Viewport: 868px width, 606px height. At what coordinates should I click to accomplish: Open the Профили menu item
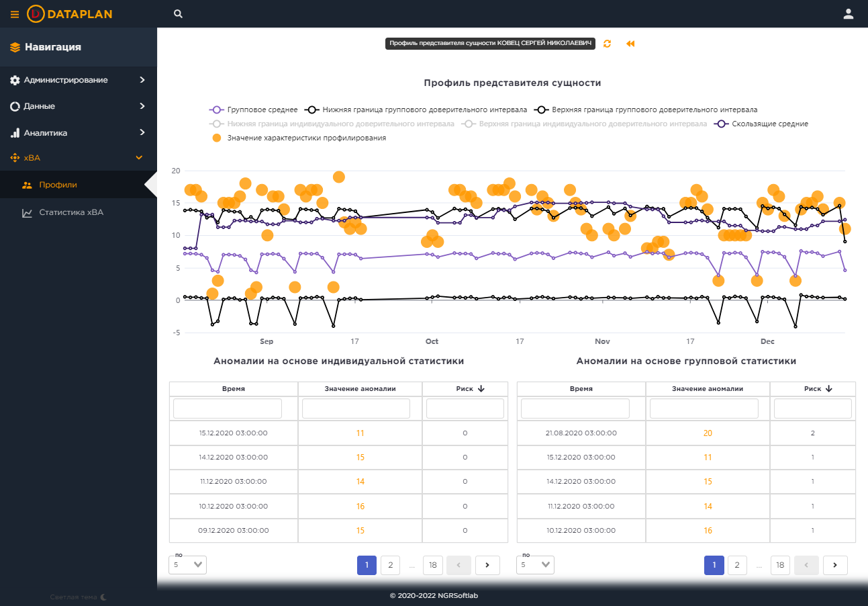click(x=79, y=185)
